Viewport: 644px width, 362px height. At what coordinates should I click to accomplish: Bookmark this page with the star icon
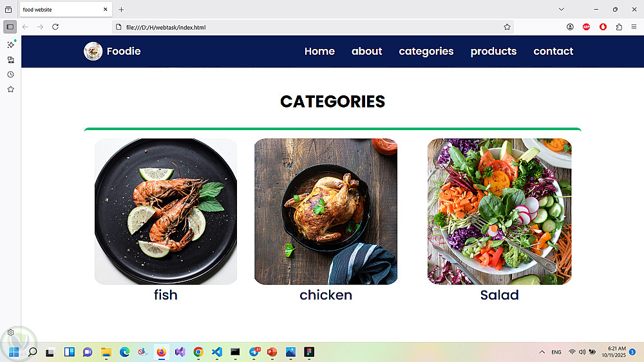point(507,27)
